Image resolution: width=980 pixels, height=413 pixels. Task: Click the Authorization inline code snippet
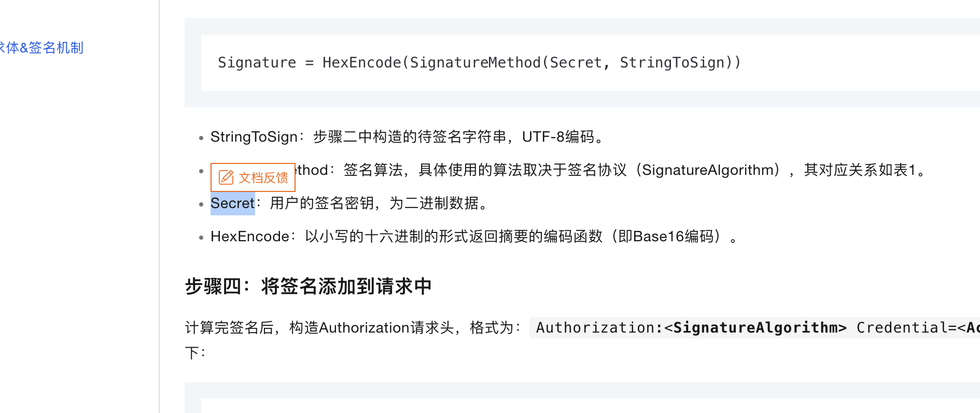click(x=755, y=328)
